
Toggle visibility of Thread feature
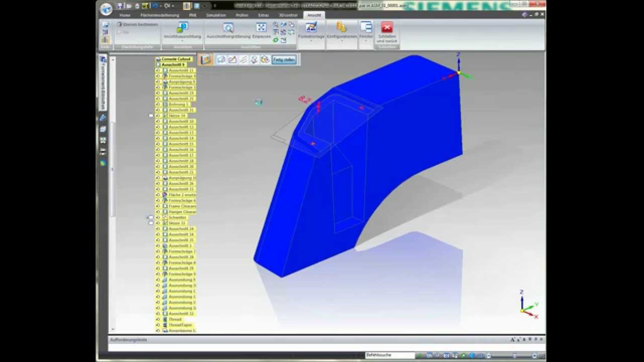click(158, 319)
